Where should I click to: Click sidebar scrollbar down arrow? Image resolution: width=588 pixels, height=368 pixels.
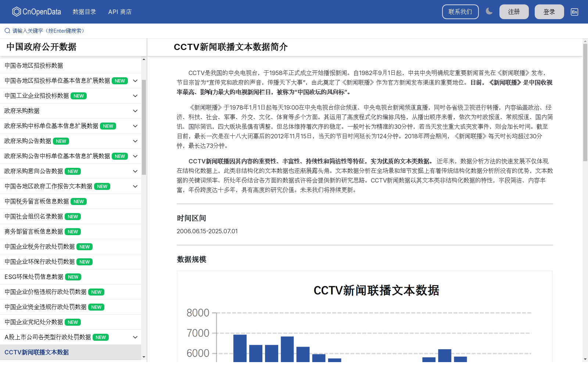(144, 357)
